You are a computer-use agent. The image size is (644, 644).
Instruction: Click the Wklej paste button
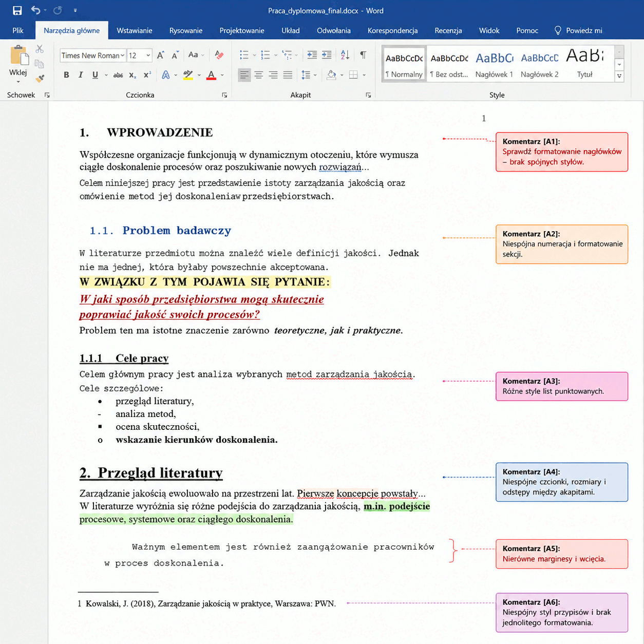point(18,64)
